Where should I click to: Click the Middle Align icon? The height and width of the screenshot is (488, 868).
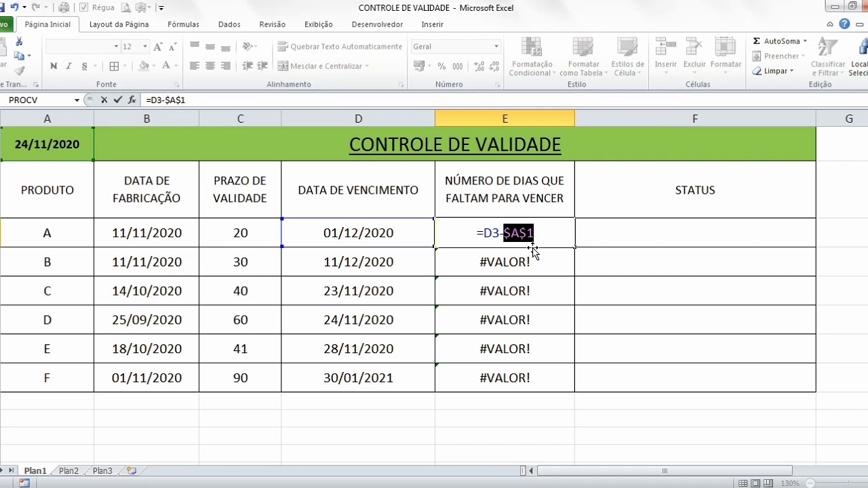[210, 46]
